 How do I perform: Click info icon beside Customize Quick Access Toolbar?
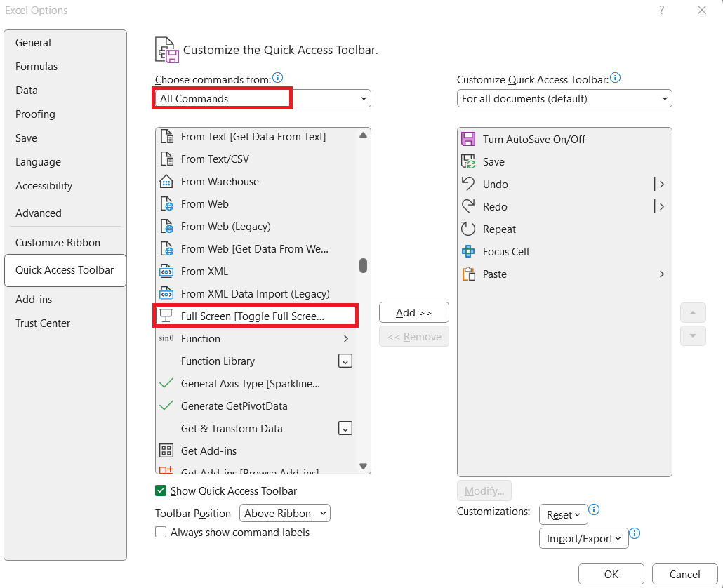615,78
